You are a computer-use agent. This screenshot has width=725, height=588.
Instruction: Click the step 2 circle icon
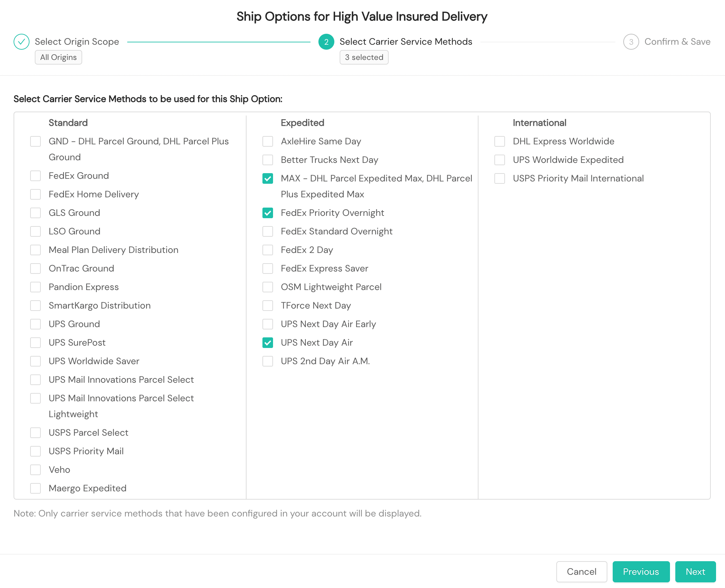tap(326, 42)
